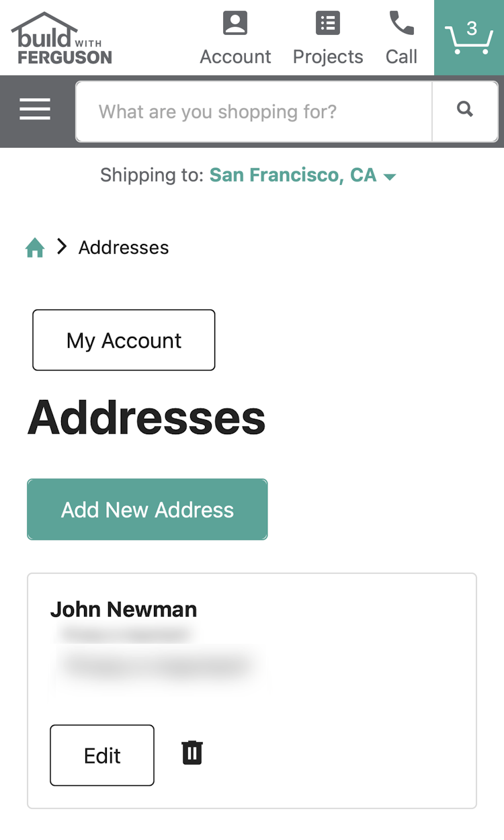Select the Addresses breadcrumb entry
Viewport: 504px width, 840px height.
point(123,247)
